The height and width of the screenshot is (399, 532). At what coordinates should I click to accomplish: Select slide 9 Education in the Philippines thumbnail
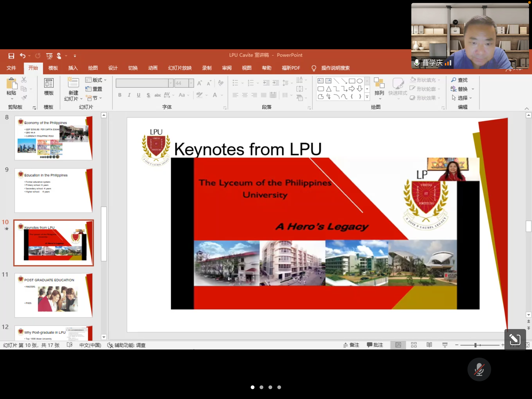pyautogui.click(x=53, y=190)
